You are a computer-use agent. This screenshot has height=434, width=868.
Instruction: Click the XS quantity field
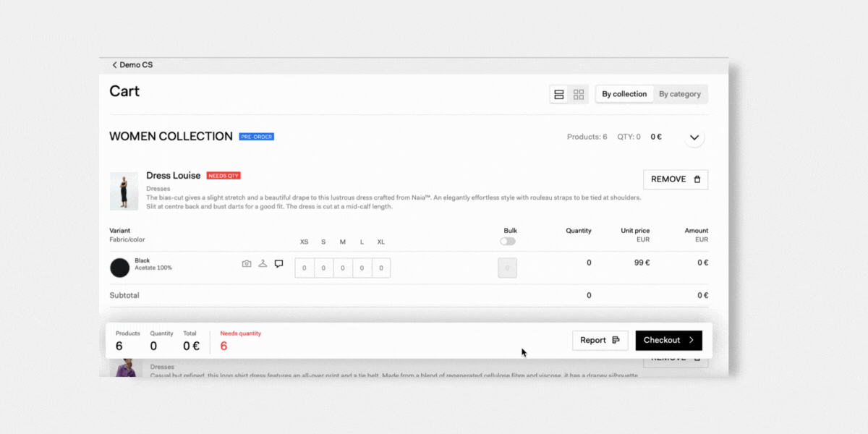pos(304,268)
